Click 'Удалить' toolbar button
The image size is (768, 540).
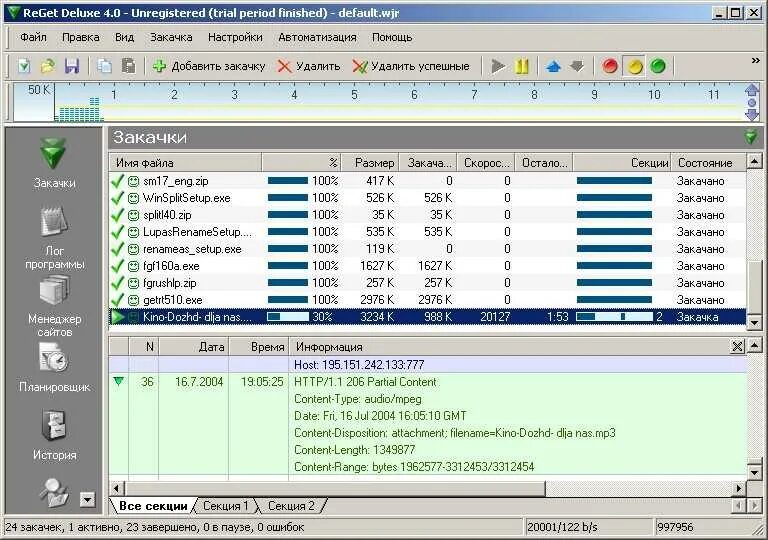(x=309, y=66)
